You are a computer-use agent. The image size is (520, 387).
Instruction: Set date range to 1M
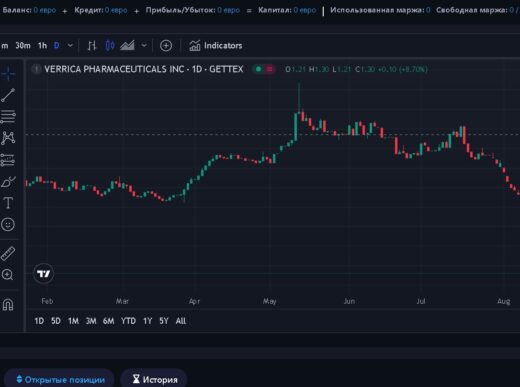tap(73, 321)
